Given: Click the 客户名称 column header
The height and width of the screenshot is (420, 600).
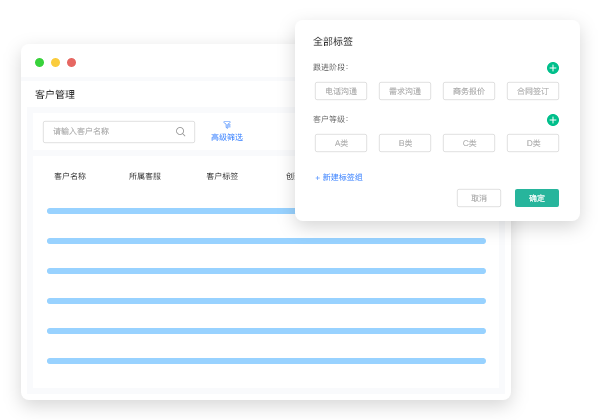Looking at the screenshot, I should tap(70, 176).
